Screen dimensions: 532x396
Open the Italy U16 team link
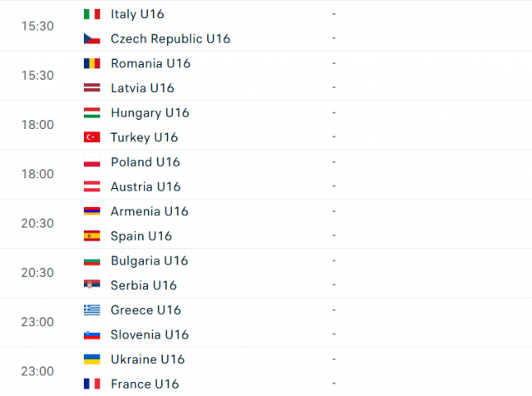pos(137,14)
